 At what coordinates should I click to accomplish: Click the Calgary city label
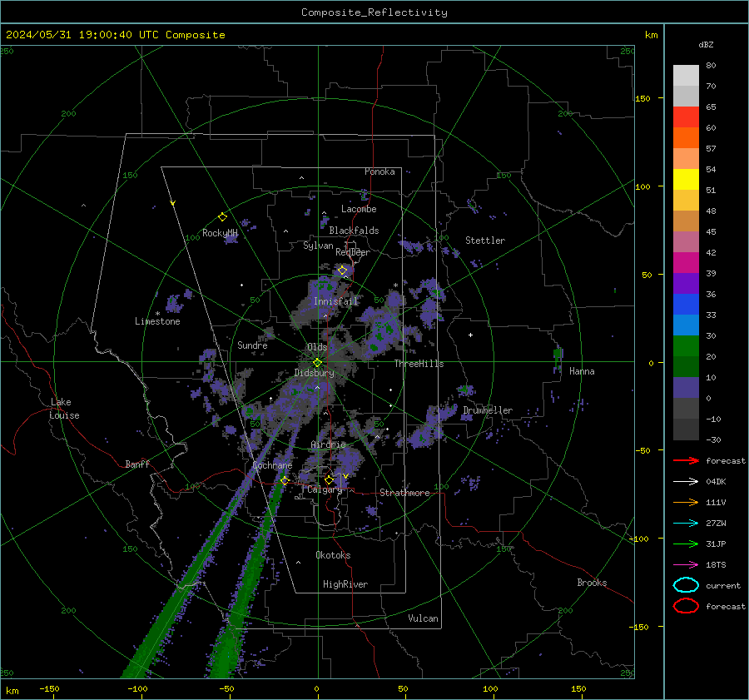[x=325, y=489]
